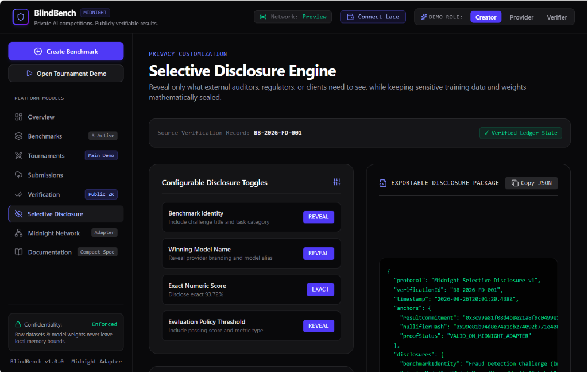Click the Adapter badge on Midnight Network
The height and width of the screenshot is (372, 588).
point(105,233)
